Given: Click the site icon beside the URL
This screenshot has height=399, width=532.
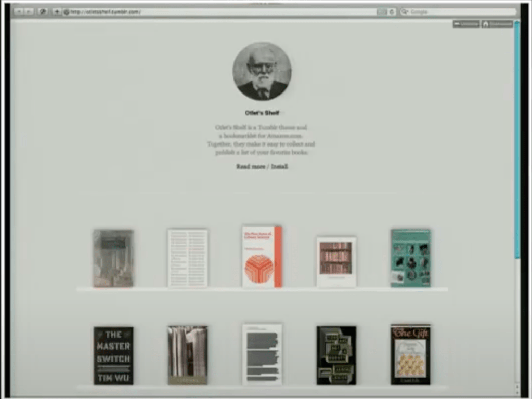Looking at the screenshot, I should click(67, 11).
